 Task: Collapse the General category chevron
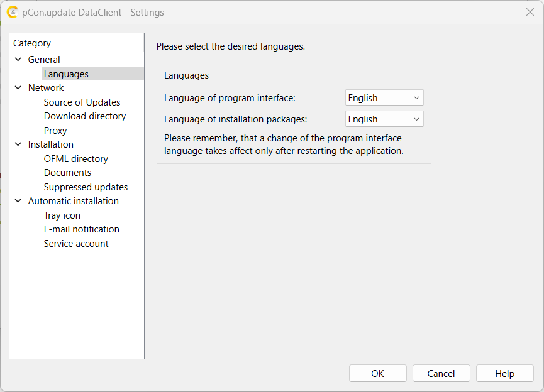click(x=18, y=60)
